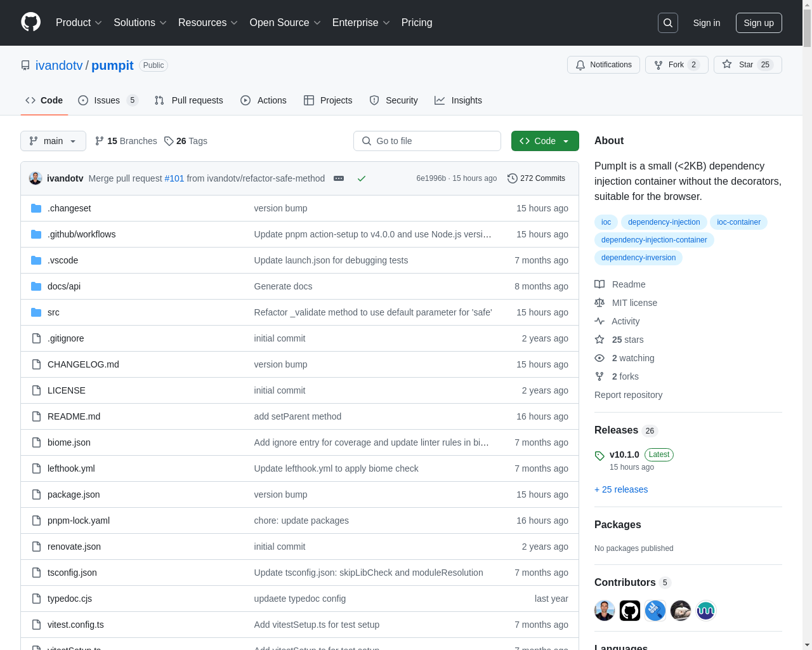Open the MIT license link
Viewport: 812px width, 650px height.
625,303
